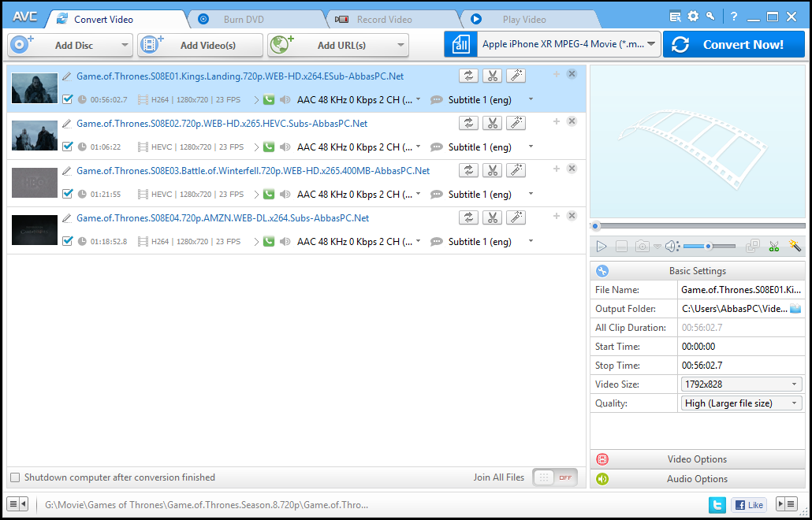812x520 pixels.
Task: Open audio track dropdown for S08E01 row
Action: click(x=418, y=99)
